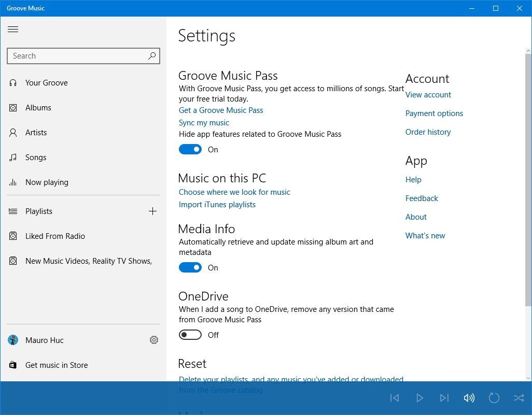This screenshot has width=532, height=415.
Task: Click the View account link
Action: click(x=428, y=95)
